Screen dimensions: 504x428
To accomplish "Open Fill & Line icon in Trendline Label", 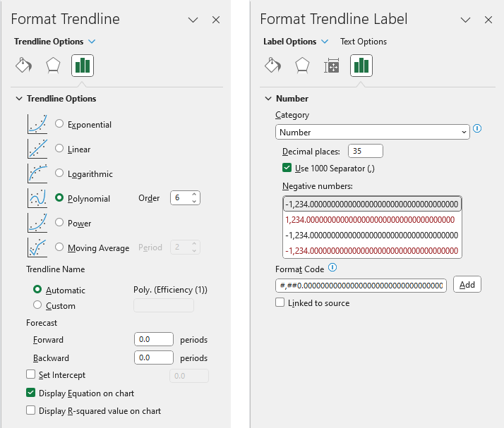I will pyautogui.click(x=272, y=66).
